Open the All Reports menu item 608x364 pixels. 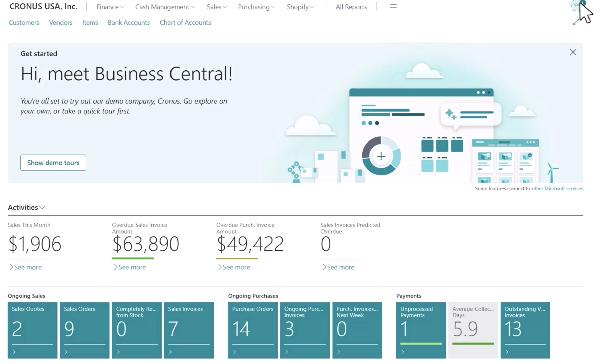351,7
